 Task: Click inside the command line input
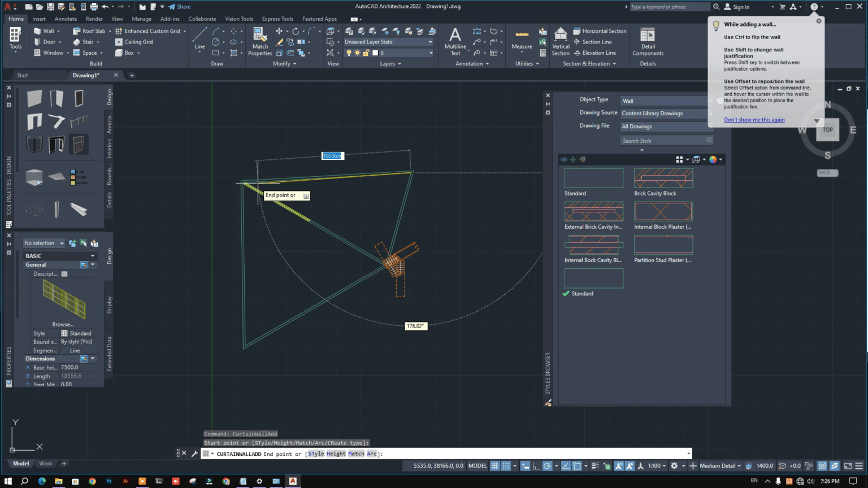(452, 454)
